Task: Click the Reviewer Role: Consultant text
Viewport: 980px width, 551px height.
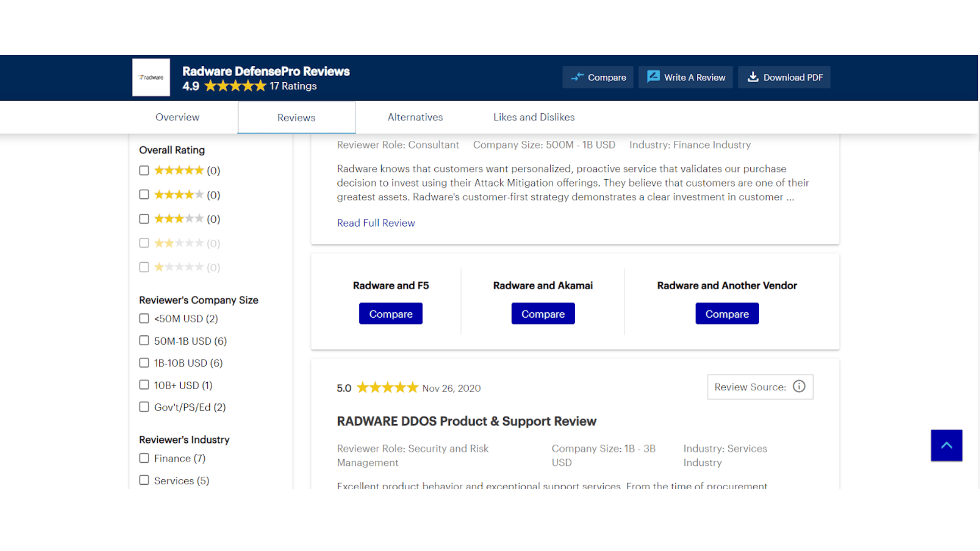Action: point(398,145)
